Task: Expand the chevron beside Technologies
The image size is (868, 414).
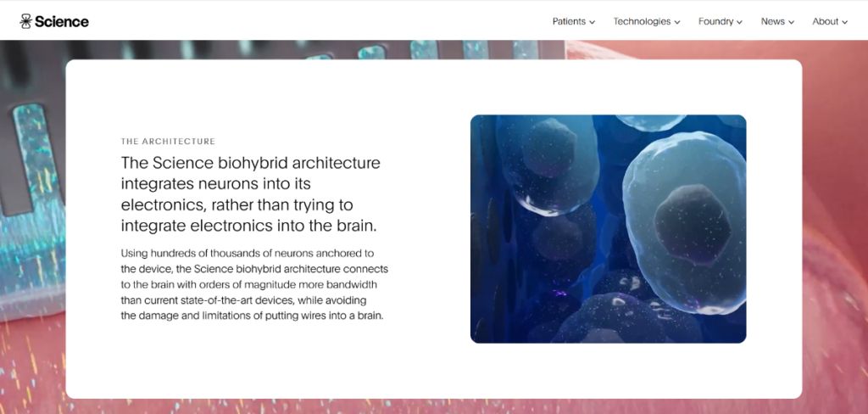Action: pyautogui.click(x=678, y=22)
